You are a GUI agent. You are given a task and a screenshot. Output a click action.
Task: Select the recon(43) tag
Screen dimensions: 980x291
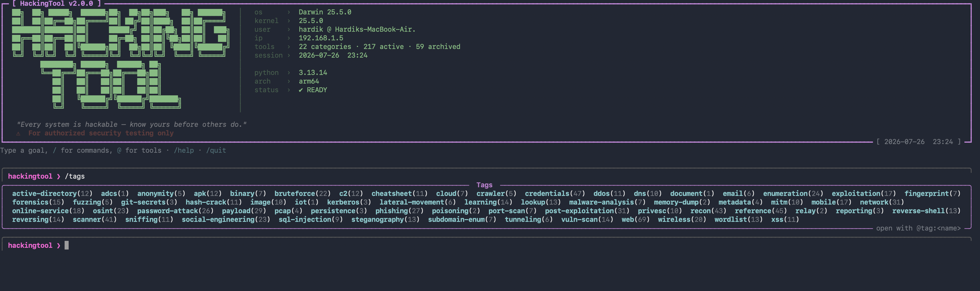pyautogui.click(x=708, y=211)
